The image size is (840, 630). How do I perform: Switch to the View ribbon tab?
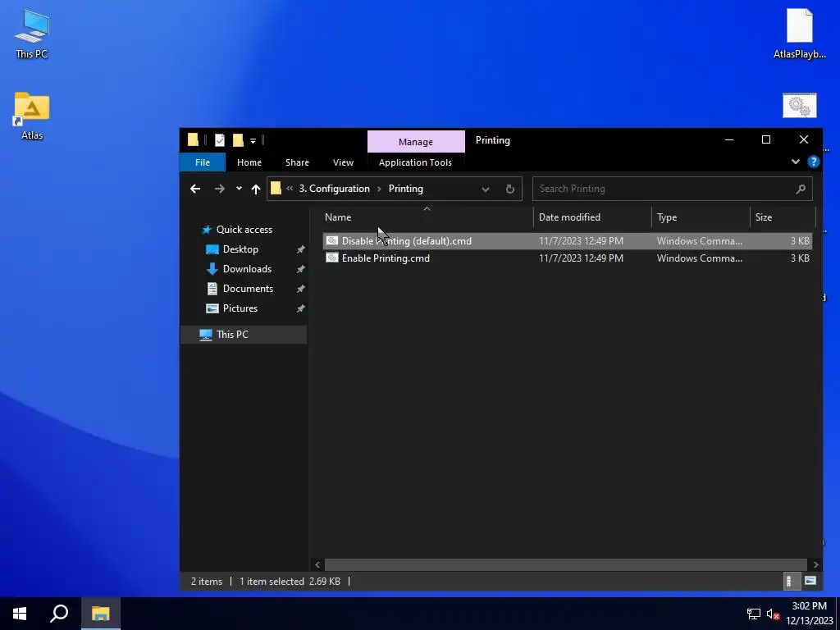click(343, 162)
